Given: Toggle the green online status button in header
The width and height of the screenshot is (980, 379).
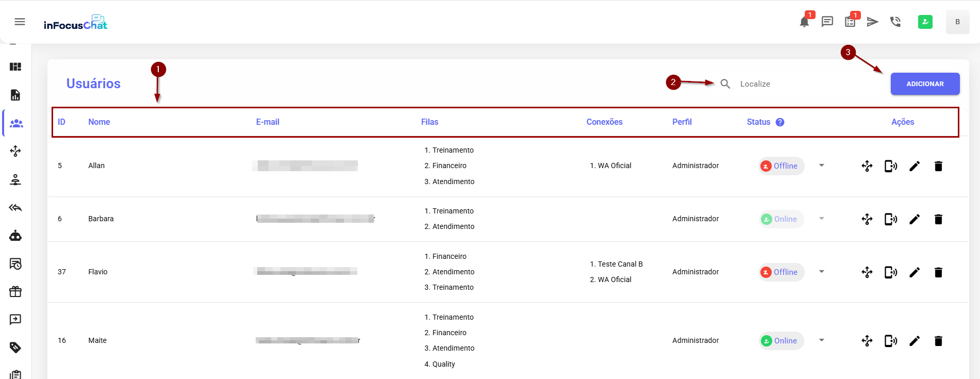Looking at the screenshot, I should [x=925, y=22].
